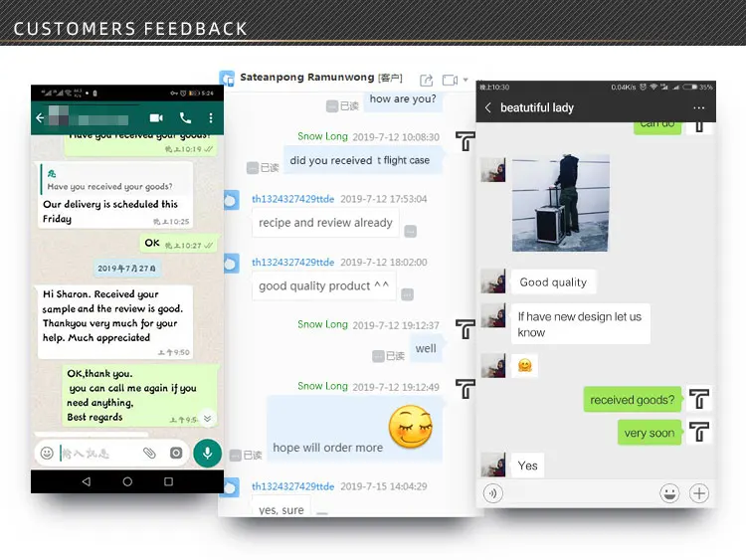Click 'did you received t flight case'
Screen dimensions: 746x560
pos(363,160)
